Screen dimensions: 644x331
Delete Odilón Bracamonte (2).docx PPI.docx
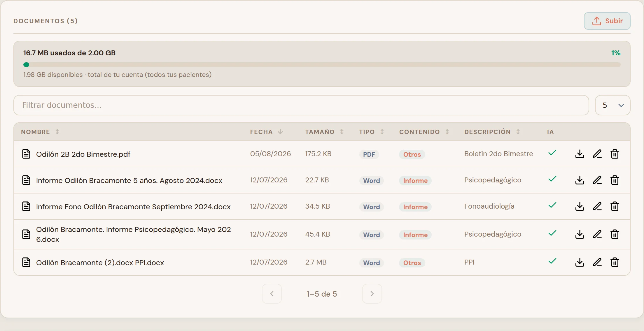coord(615,262)
